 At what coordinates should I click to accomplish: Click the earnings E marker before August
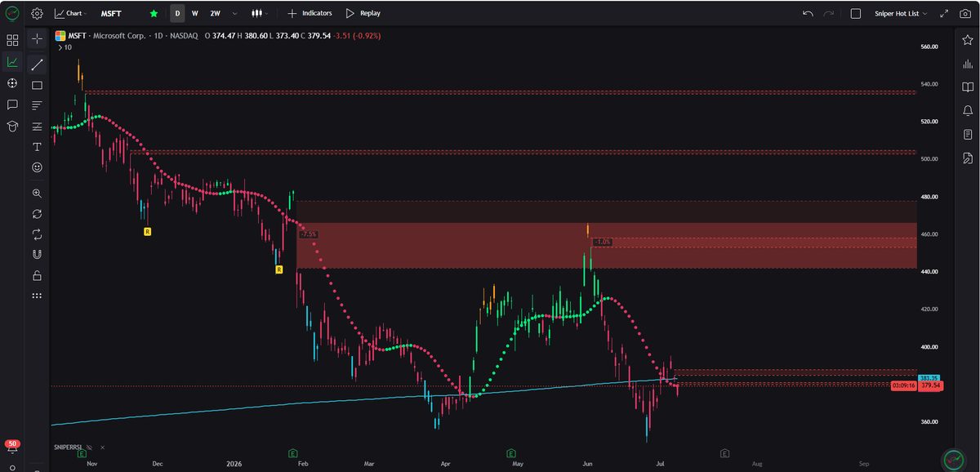pos(724,452)
